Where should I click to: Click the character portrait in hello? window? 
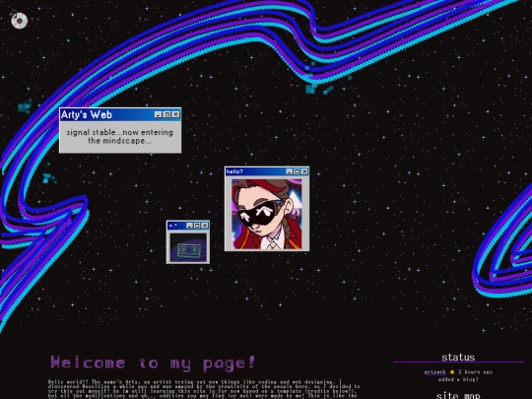coord(267,214)
